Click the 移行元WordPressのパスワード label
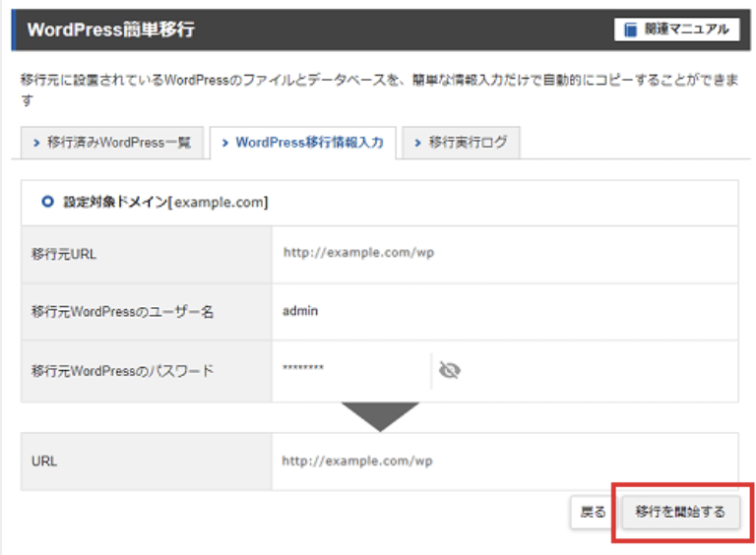Viewport: 756px width, 555px height. coord(122,371)
